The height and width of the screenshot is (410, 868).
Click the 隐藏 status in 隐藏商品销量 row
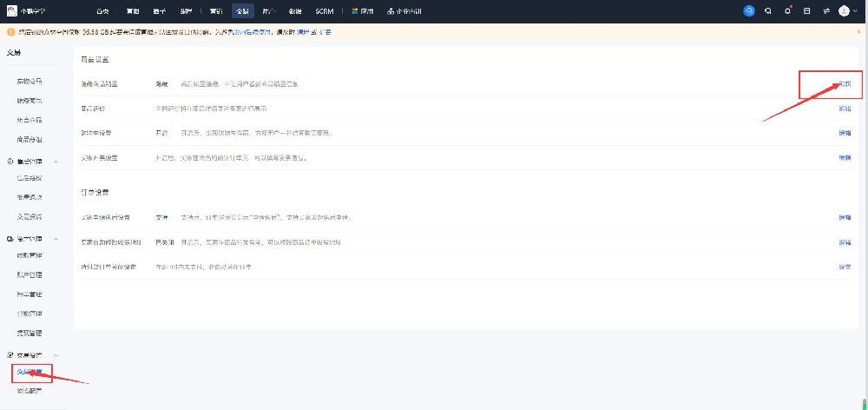161,84
